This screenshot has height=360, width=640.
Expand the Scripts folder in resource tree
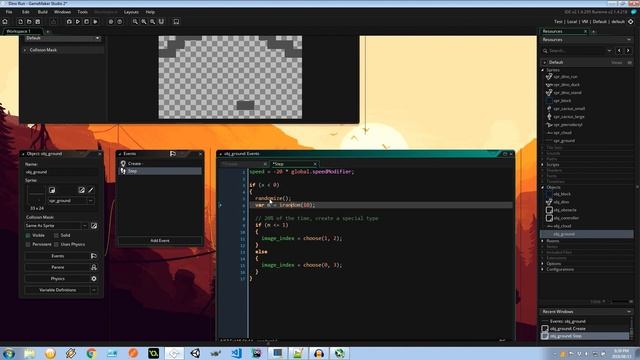[x=543, y=165]
